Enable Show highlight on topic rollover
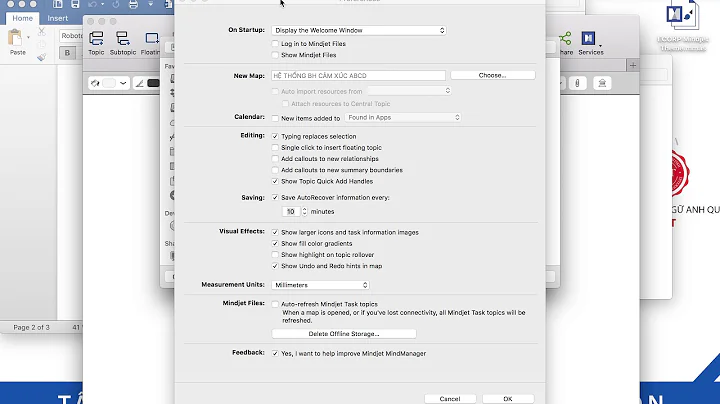Screen dimensions: 720x404 (275, 255)
